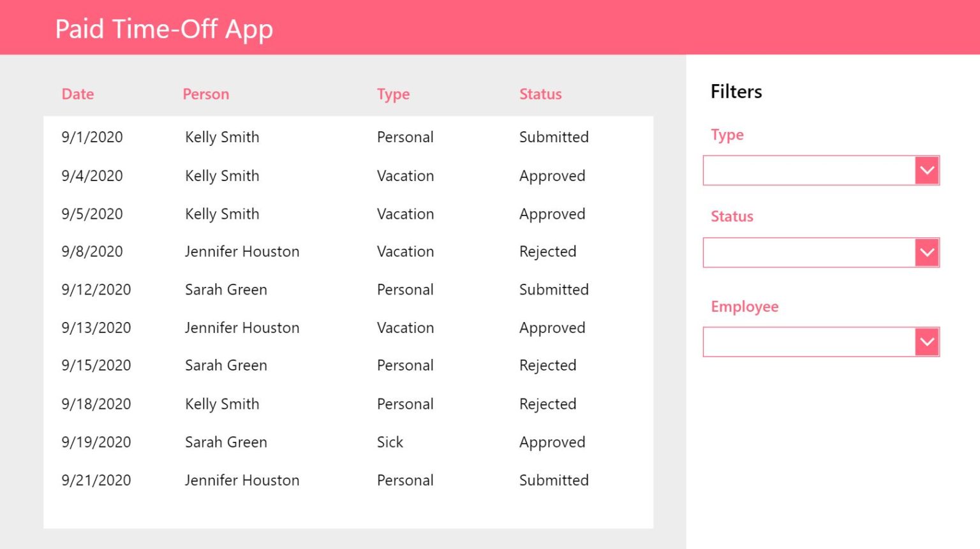980x549 pixels.
Task: Sort the table by the Person column
Action: pos(205,94)
